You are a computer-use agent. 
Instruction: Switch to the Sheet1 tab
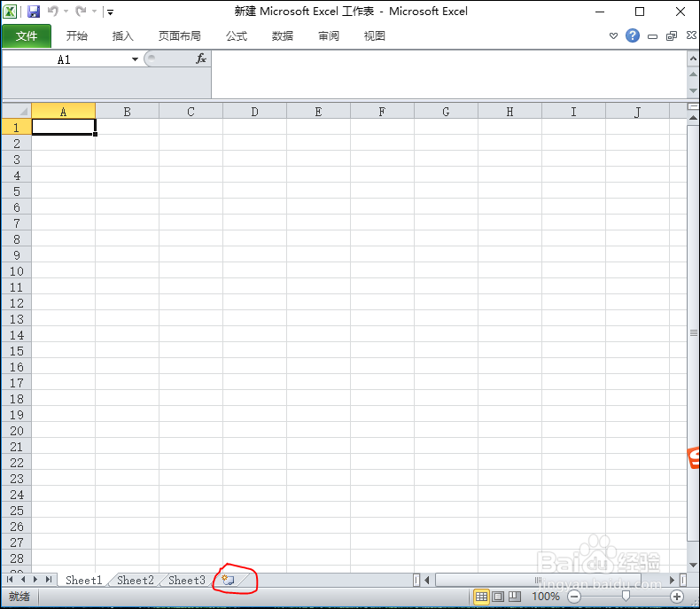click(84, 580)
